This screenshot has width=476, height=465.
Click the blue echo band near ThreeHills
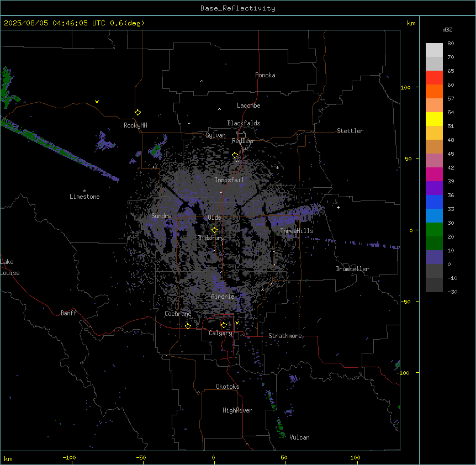[x=296, y=215]
